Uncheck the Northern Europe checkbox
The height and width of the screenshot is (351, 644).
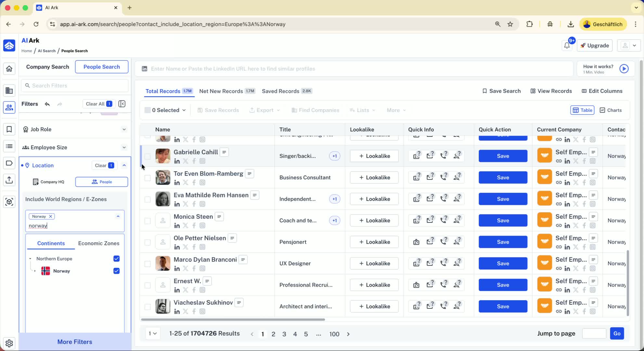click(x=116, y=259)
